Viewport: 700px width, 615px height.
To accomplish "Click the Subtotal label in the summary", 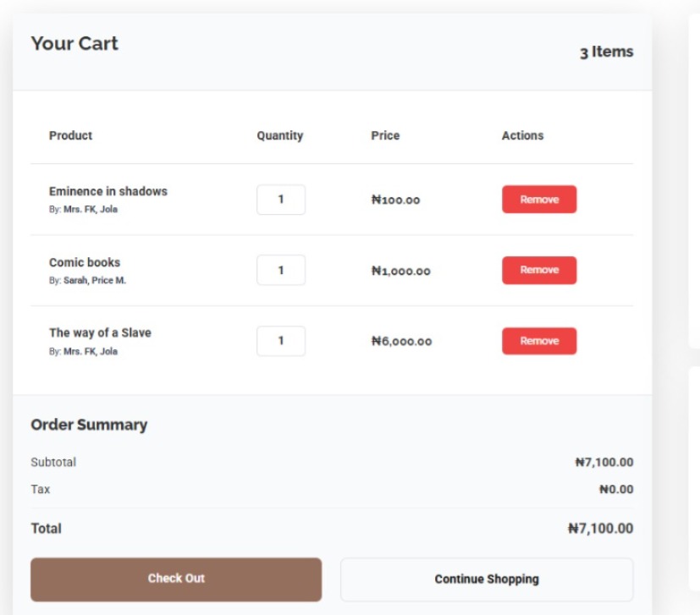I will click(53, 462).
